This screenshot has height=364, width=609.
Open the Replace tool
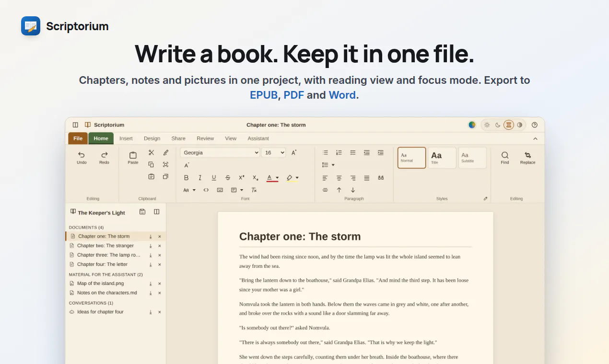527,158
